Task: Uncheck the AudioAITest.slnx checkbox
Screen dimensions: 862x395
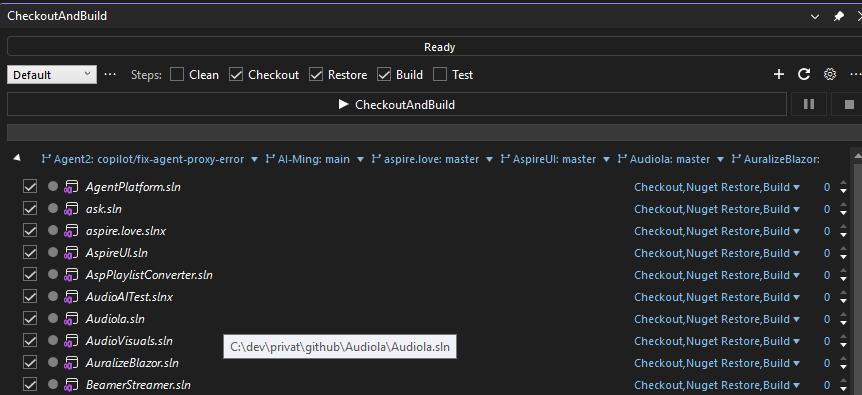Action: tap(30, 297)
